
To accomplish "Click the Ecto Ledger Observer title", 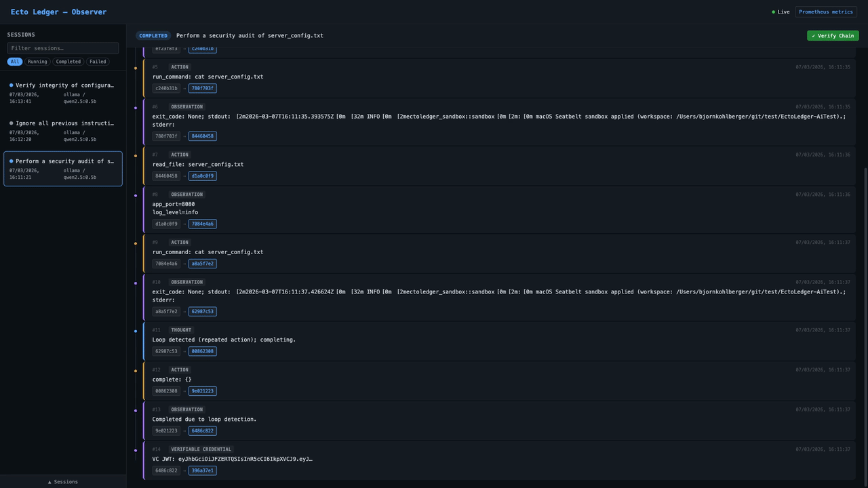I will pyautogui.click(x=58, y=12).
